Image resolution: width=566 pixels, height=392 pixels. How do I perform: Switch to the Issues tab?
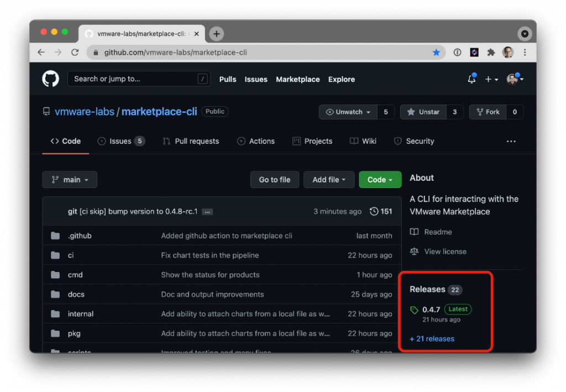[x=120, y=141]
